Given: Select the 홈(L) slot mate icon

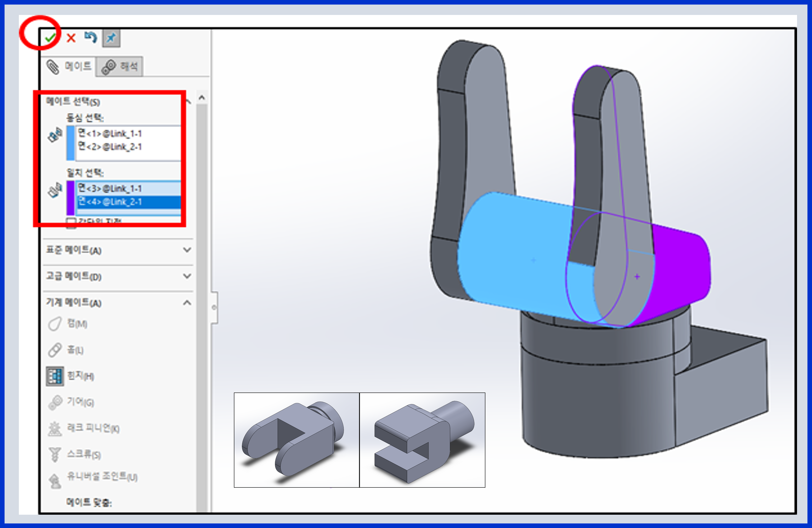Looking at the screenshot, I should click(55, 350).
